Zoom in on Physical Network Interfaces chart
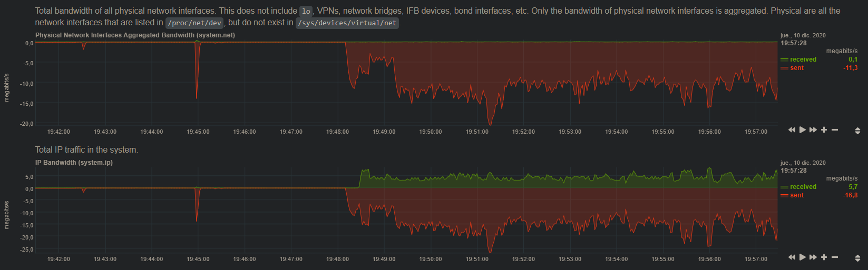Viewport: 868px width, 270px height. point(824,130)
